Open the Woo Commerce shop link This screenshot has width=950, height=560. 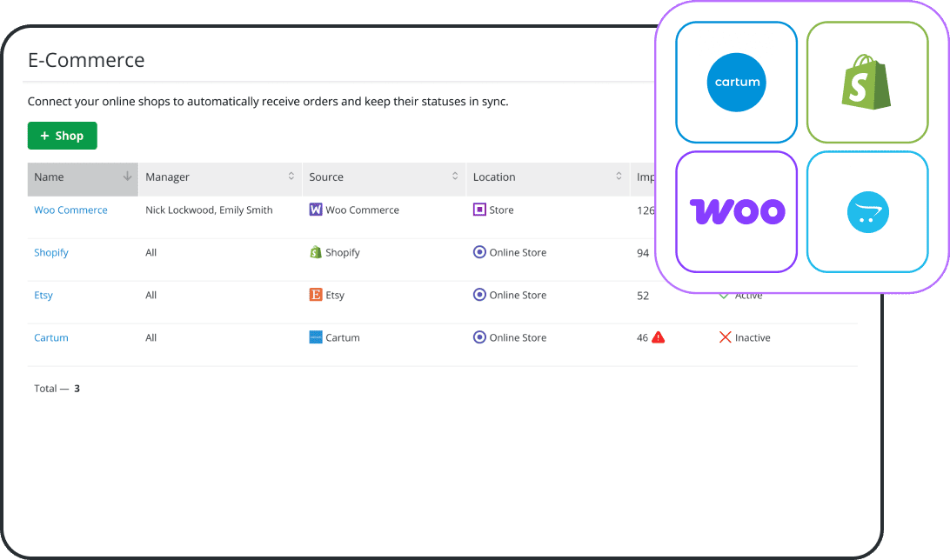(x=70, y=210)
